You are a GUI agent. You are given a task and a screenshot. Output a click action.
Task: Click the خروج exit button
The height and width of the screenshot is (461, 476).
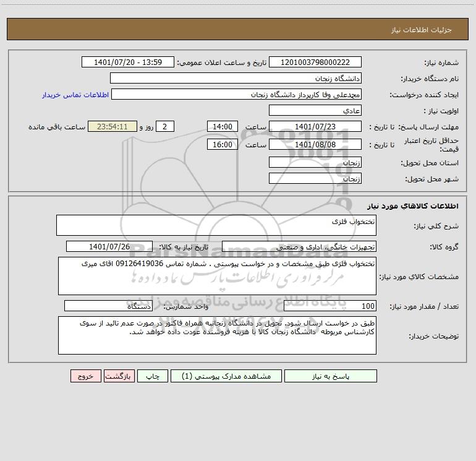pos(85,376)
